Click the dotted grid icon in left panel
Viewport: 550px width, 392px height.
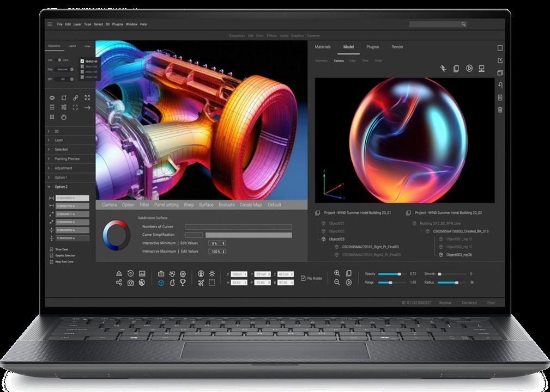pos(52,117)
